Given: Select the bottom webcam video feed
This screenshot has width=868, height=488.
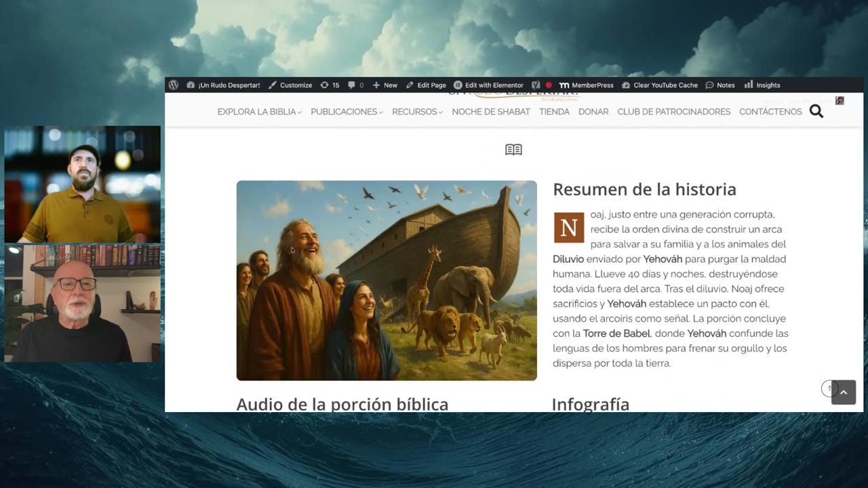Looking at the screenshot, I should tap(82, 304).
